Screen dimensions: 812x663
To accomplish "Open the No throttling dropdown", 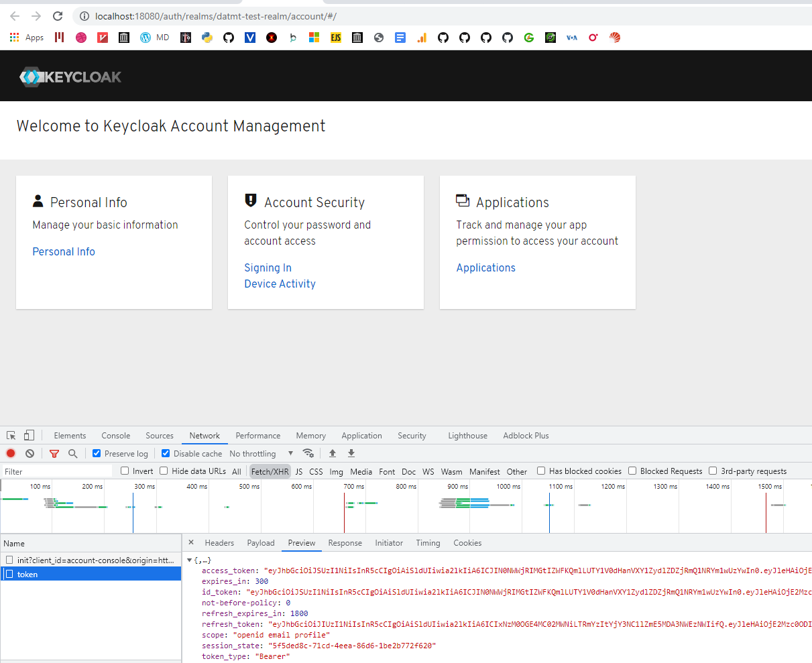I will 262,453.
